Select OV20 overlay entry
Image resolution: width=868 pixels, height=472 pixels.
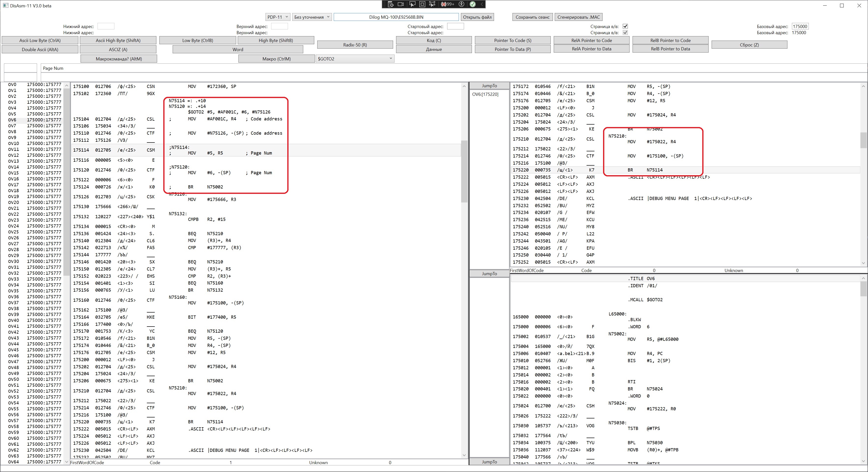pos(14,202)
